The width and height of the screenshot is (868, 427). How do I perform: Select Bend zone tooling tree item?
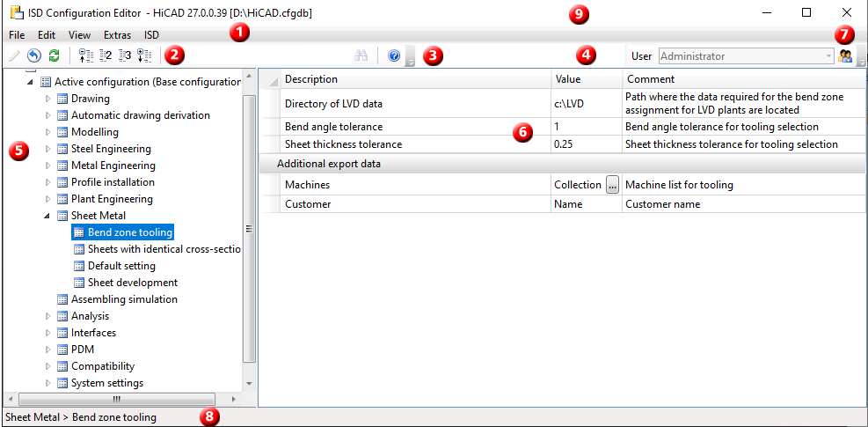point(123,232)
